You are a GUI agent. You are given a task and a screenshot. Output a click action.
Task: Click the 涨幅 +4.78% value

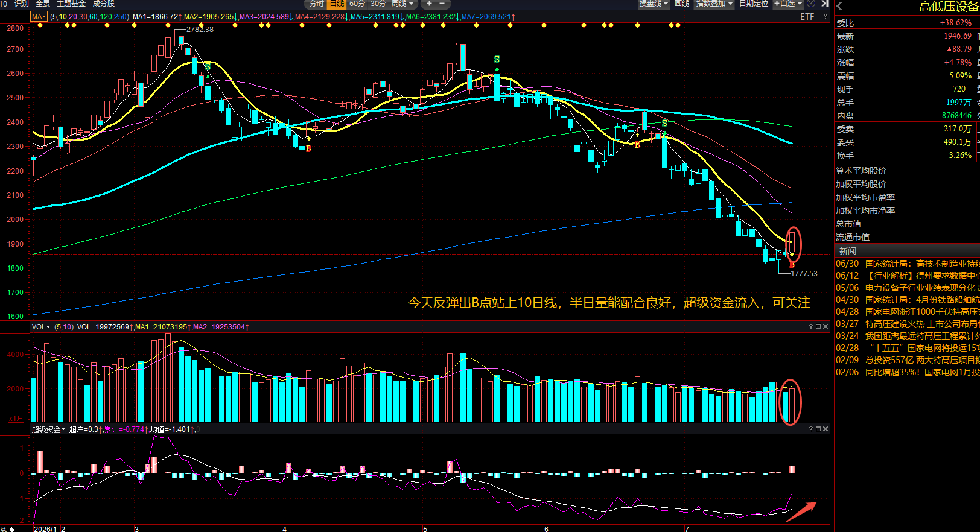958,63
